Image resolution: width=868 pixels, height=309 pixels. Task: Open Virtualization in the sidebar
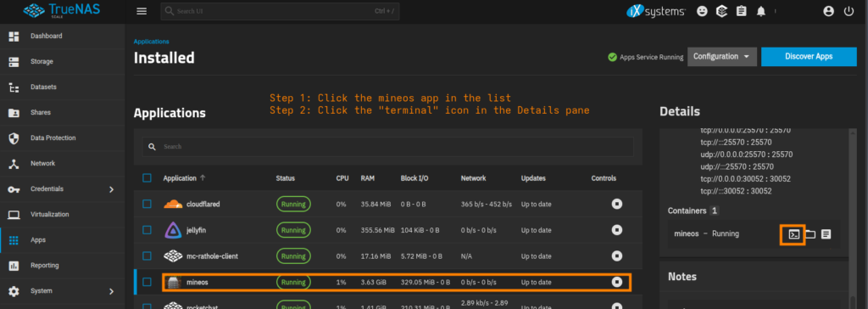[63, 215]
